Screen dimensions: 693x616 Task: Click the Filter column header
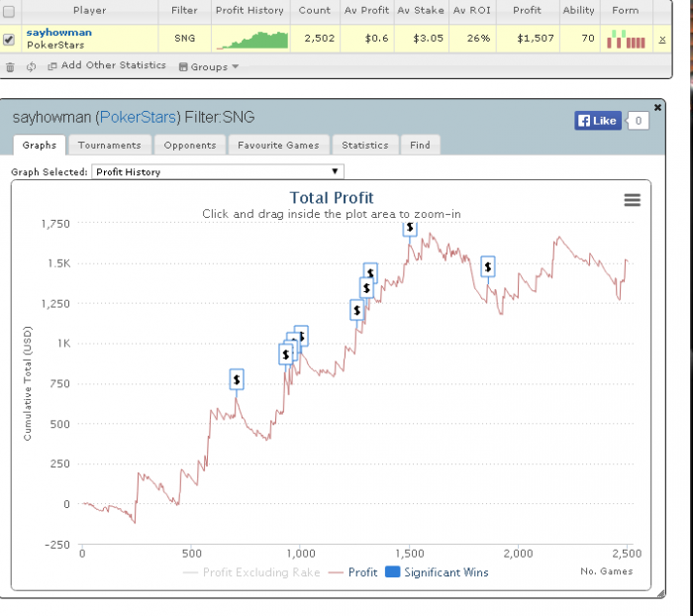(x=184, y=11)
